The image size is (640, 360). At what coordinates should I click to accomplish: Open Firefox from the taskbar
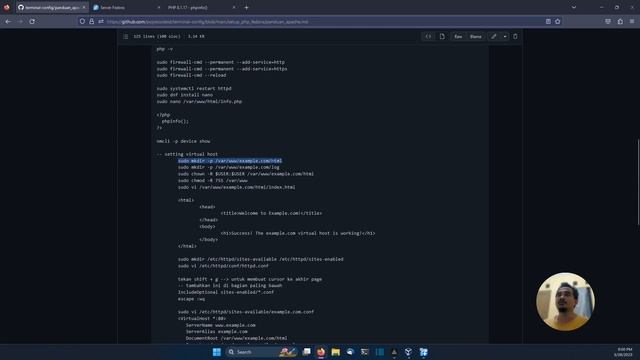(x=321, y=352)
